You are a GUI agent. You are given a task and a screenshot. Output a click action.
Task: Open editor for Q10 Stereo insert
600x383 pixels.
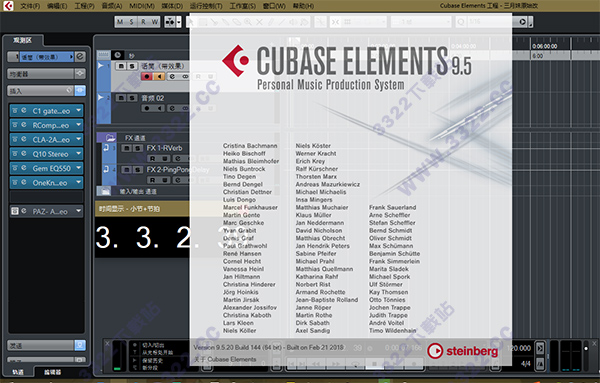point(24,153)
